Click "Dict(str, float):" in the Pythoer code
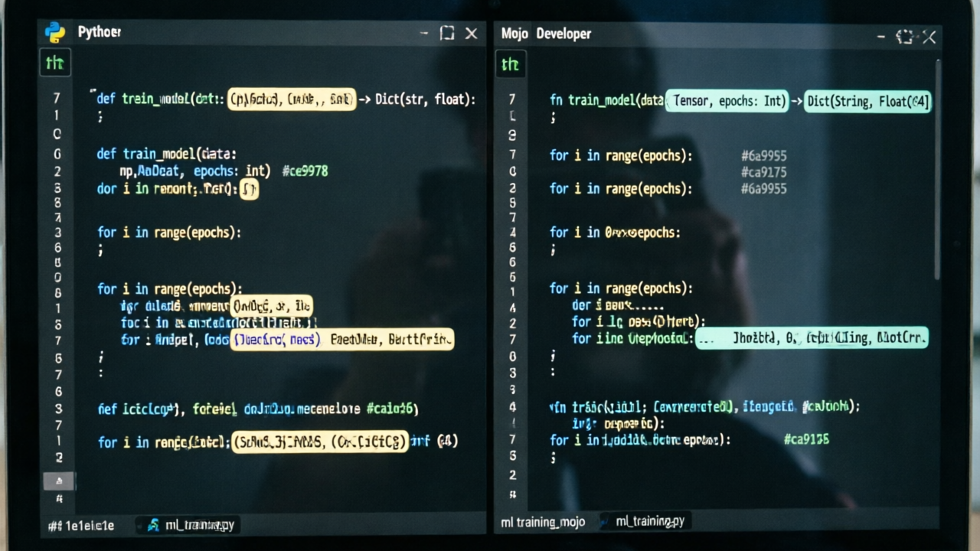 click(x=426, y=99)
